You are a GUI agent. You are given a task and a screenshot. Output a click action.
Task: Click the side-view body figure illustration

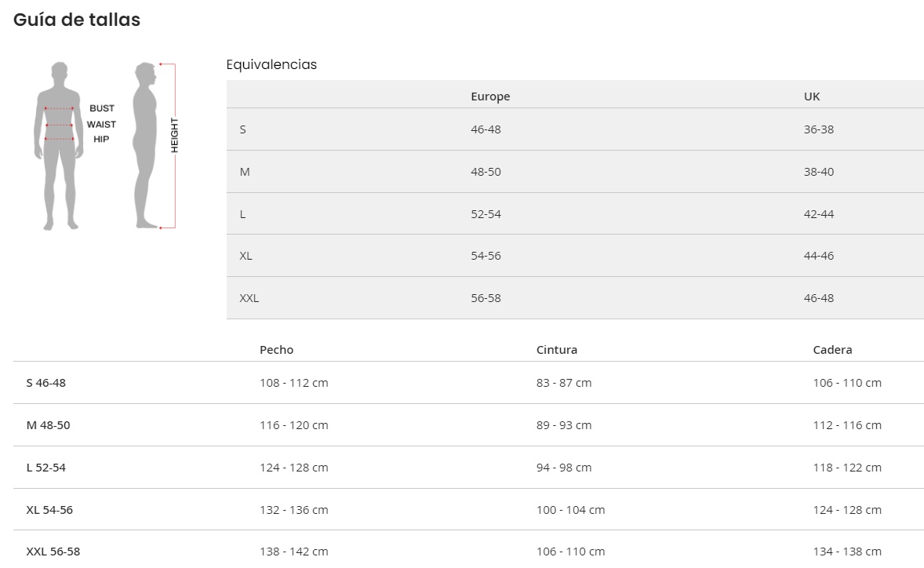coord(145,147)
